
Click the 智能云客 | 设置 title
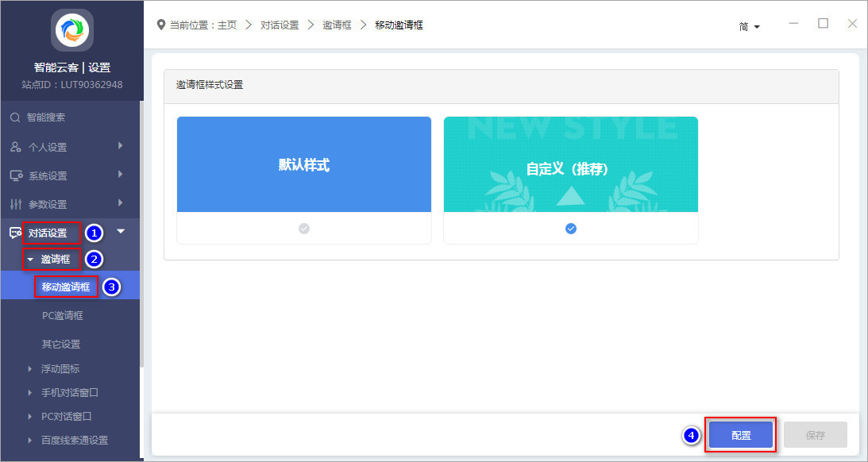point(72,67)
